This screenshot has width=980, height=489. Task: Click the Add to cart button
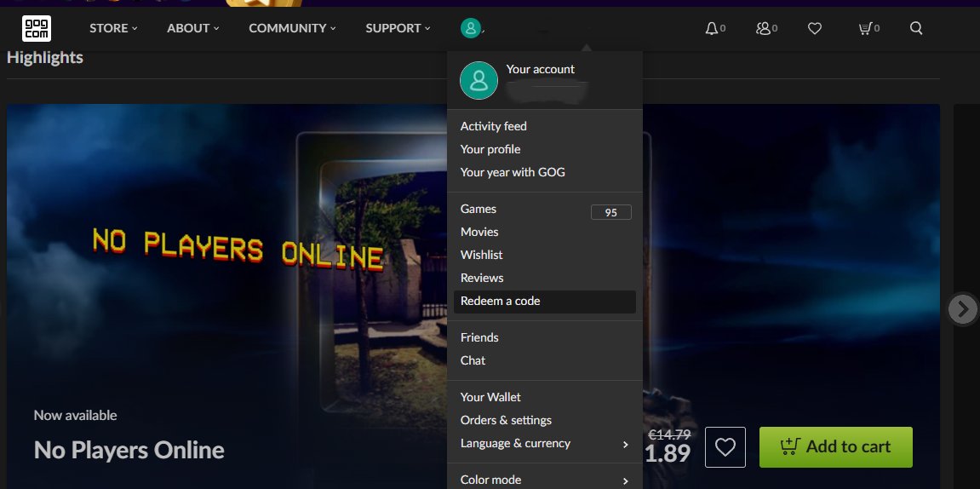(835, 447)
